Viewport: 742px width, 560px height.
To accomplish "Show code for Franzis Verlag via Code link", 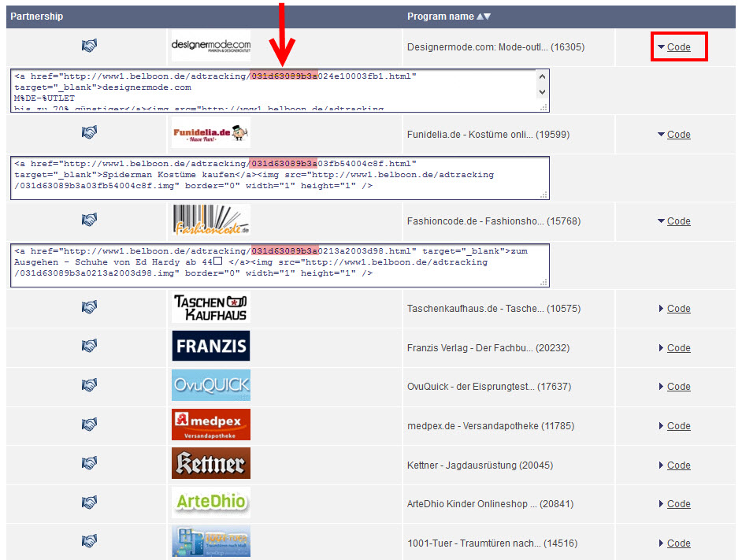I will pyautogui.click(x=678, y=348).
